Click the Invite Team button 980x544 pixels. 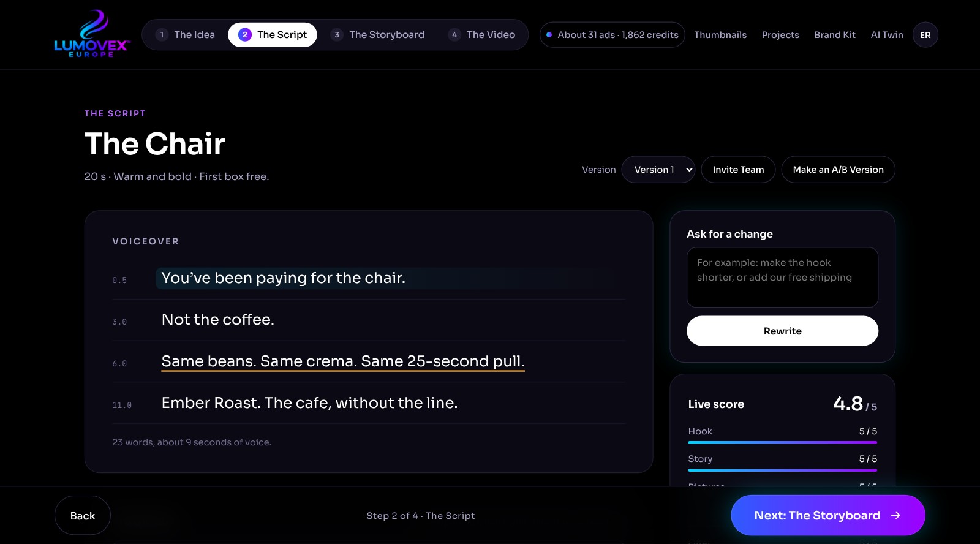point(738,170)
